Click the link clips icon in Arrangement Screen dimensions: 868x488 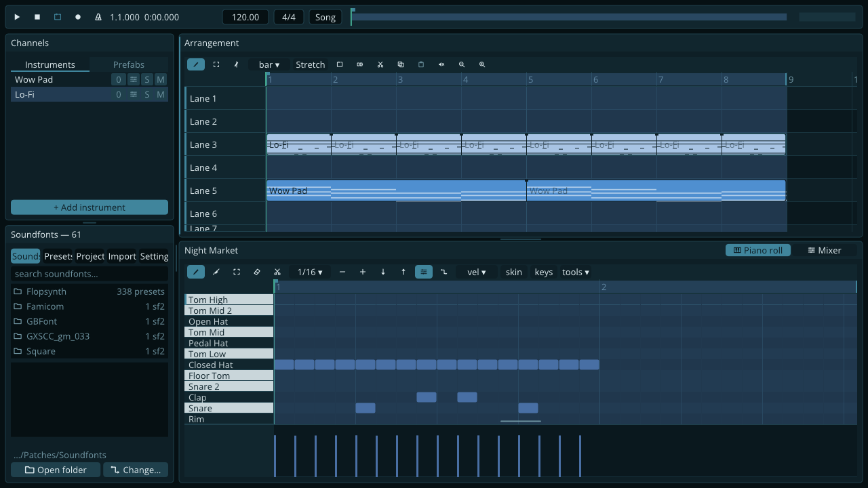[360, 64]
